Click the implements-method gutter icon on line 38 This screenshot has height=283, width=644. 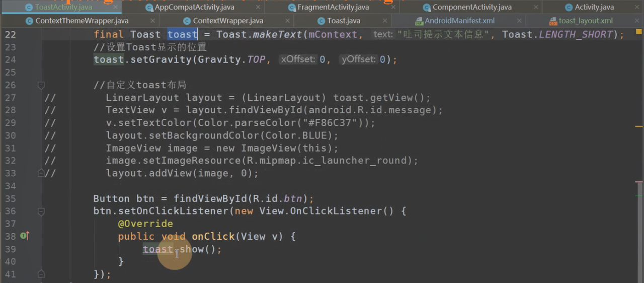pyautogui.click(x=24, y=236)
